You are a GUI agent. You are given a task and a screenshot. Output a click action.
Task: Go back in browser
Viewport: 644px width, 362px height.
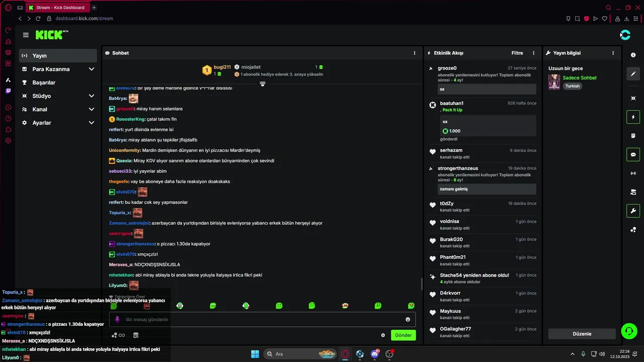[x=20, y=19]
